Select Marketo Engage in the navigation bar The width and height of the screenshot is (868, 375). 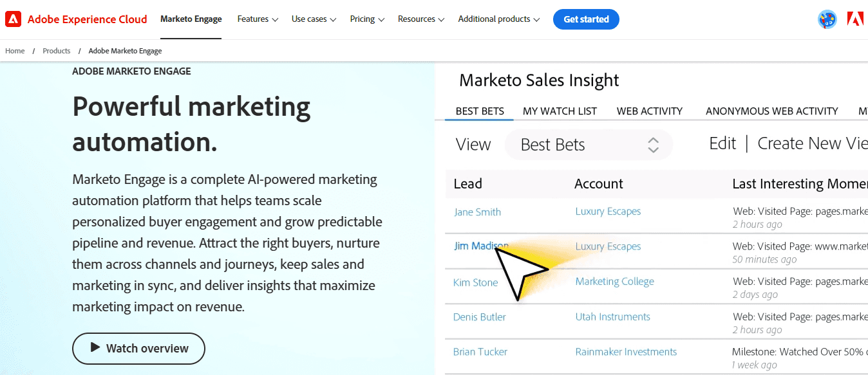pos(191,19)
